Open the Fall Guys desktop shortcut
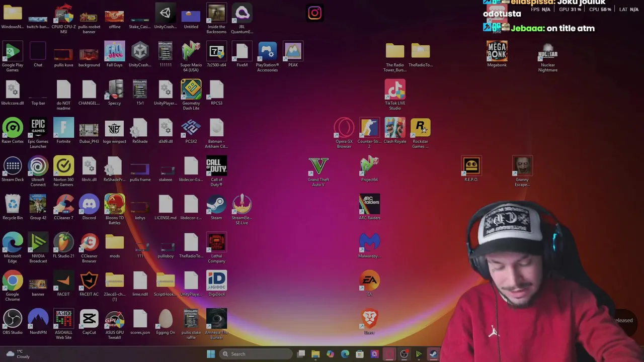This screenshot has height=362, width=644. (x=114, y=54)
